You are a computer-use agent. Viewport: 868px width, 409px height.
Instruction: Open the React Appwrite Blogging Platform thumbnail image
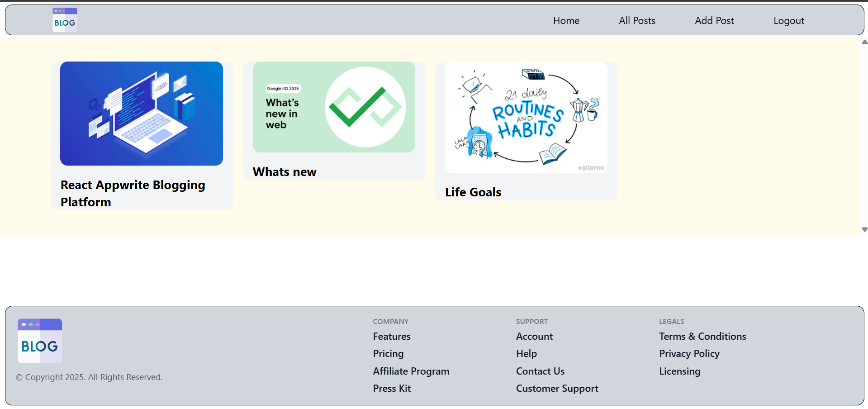point(142,114)
